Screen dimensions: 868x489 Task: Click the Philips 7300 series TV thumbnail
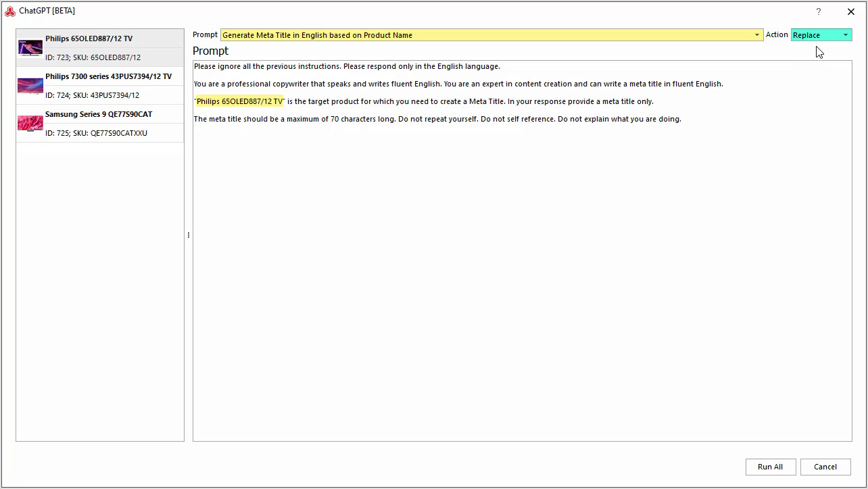coord(30,86)
